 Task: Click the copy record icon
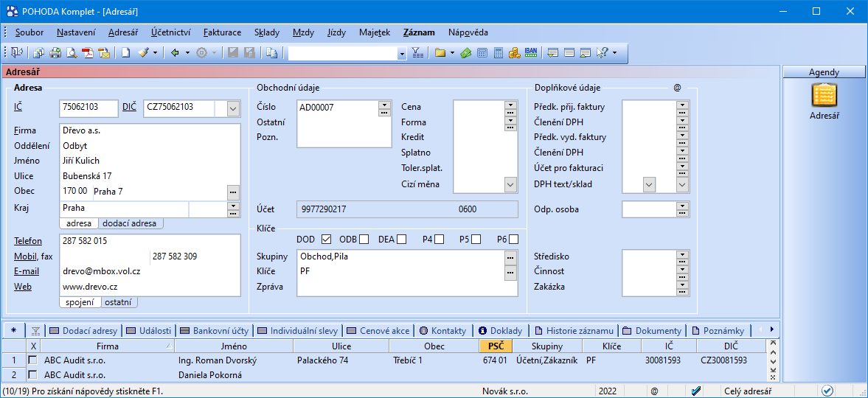[271, 52]
